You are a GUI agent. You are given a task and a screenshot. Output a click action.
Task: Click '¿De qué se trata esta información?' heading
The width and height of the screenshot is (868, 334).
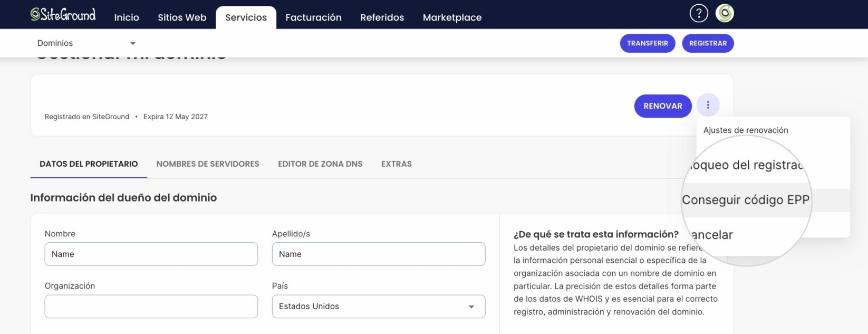click(596, 234)
